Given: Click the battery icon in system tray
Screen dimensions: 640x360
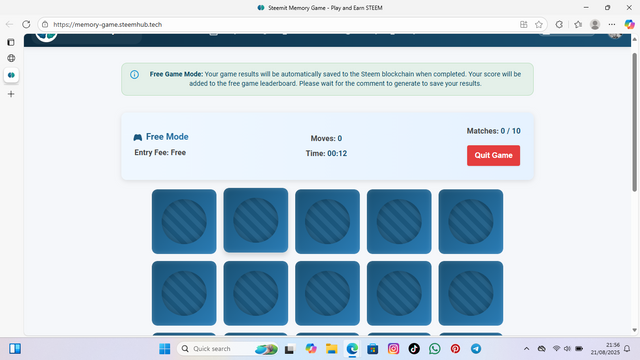Looking at the screenshot, I should (579, 349).
